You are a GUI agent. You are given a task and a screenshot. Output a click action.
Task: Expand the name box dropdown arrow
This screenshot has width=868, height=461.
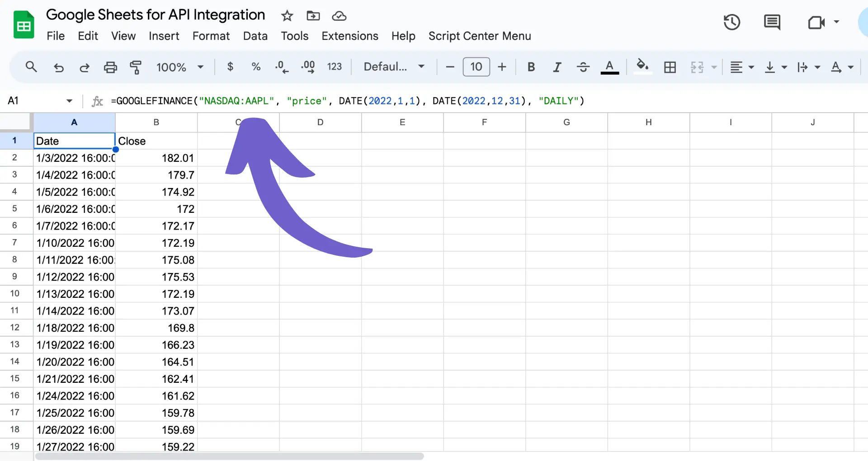69,101
